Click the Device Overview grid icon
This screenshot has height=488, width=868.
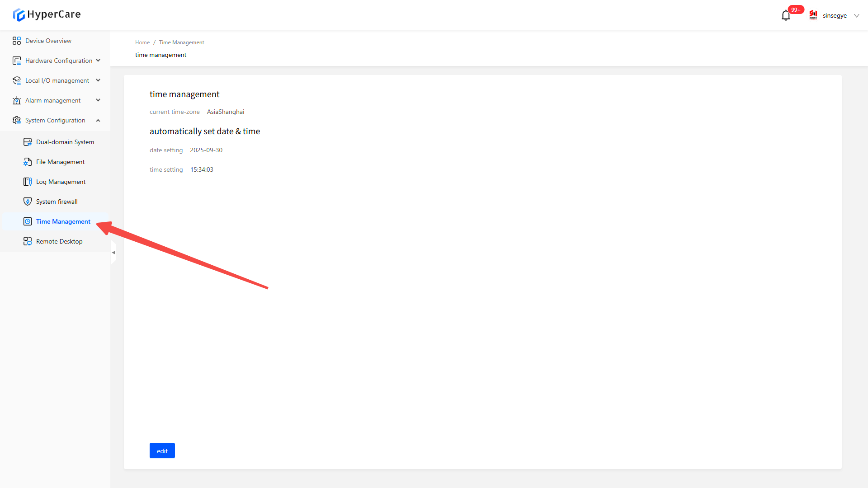(17, 41)
